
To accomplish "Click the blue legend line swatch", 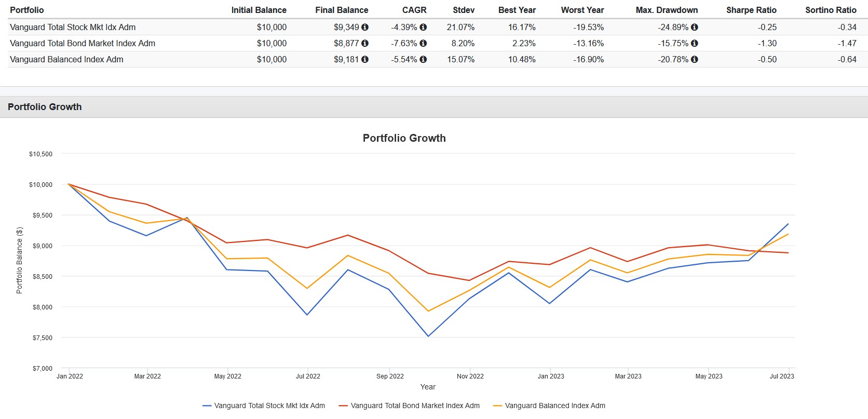I will 207,406.
